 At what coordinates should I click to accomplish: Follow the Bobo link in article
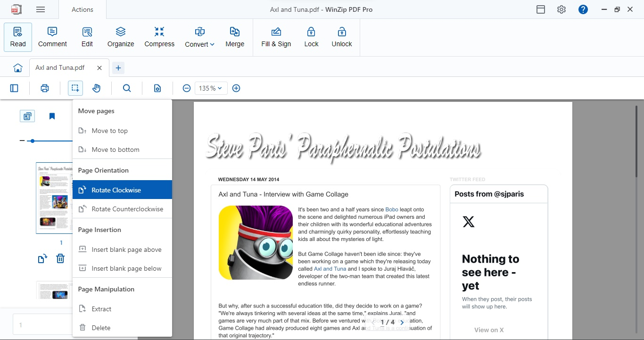click(x=392, y=209)
